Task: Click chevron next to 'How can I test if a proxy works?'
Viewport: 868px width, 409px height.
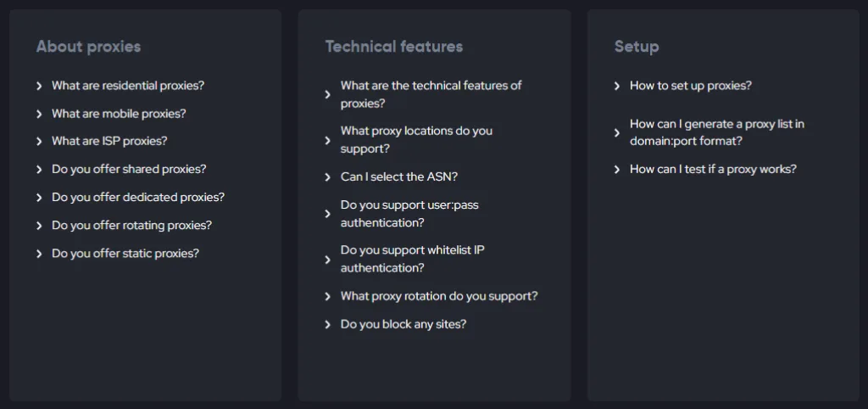Action: tap(617, 170)
